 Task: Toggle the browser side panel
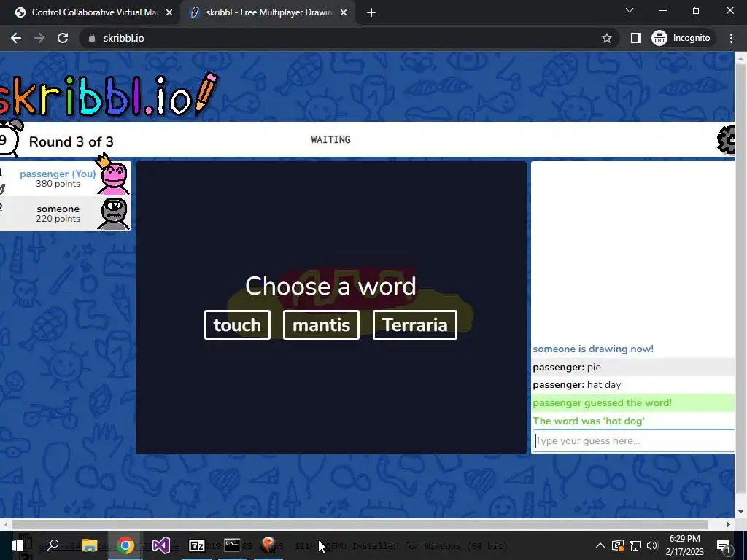tap(635, 38)
